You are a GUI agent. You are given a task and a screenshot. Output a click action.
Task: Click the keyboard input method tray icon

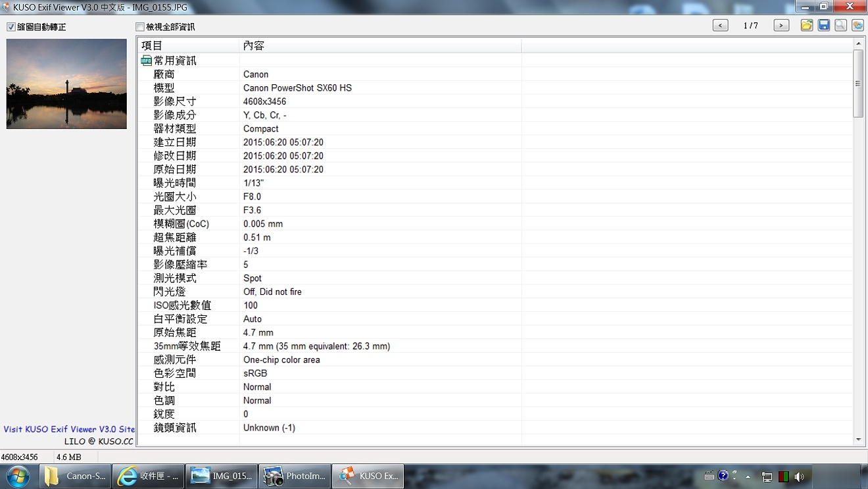710,476
